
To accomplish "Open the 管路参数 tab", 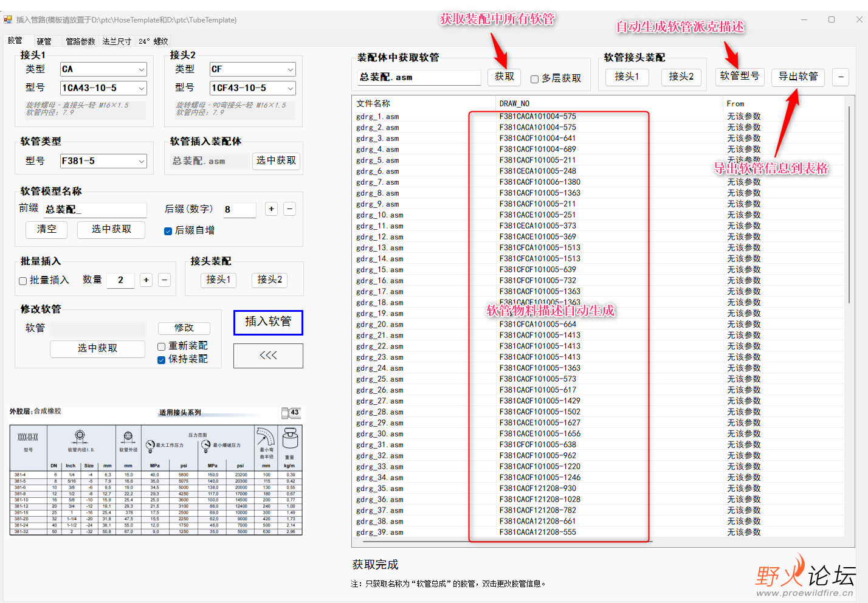I will [x=80, y=41].
